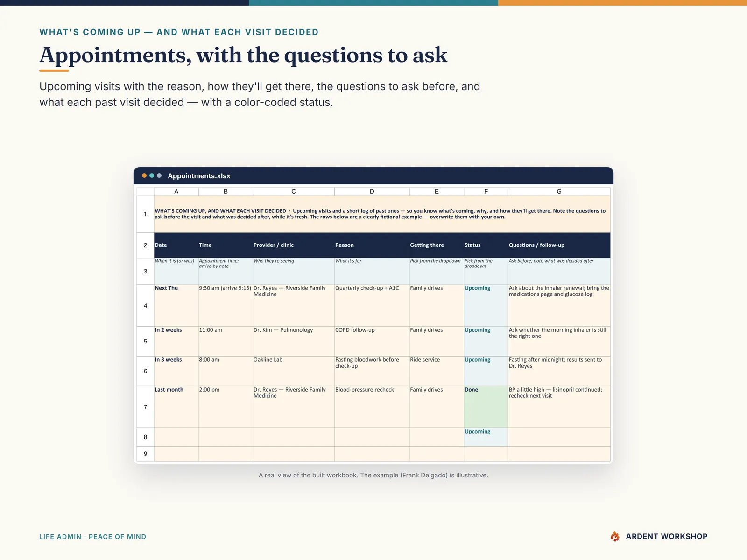
Task: Select column G header
Action: [559, 191]
